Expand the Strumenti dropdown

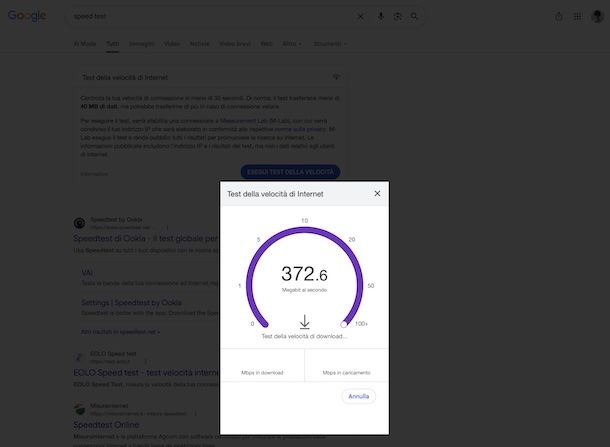point(330,44)
